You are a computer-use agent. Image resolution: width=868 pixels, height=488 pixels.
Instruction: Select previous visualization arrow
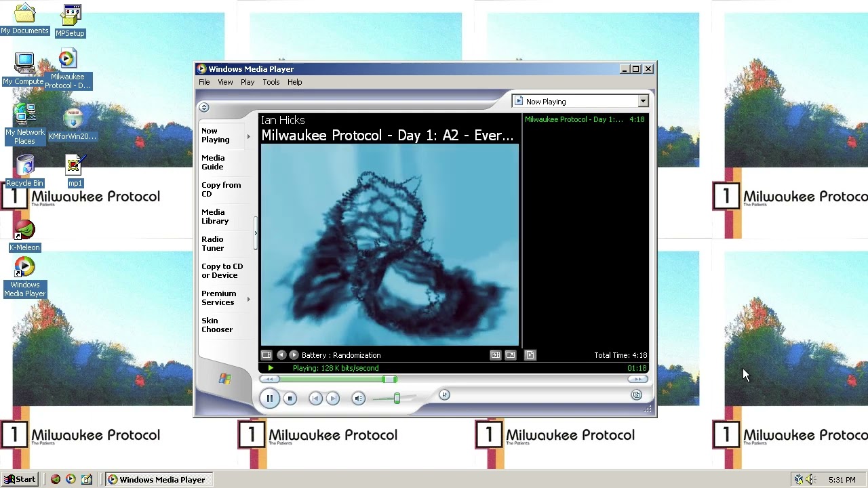tap(281, 355)
